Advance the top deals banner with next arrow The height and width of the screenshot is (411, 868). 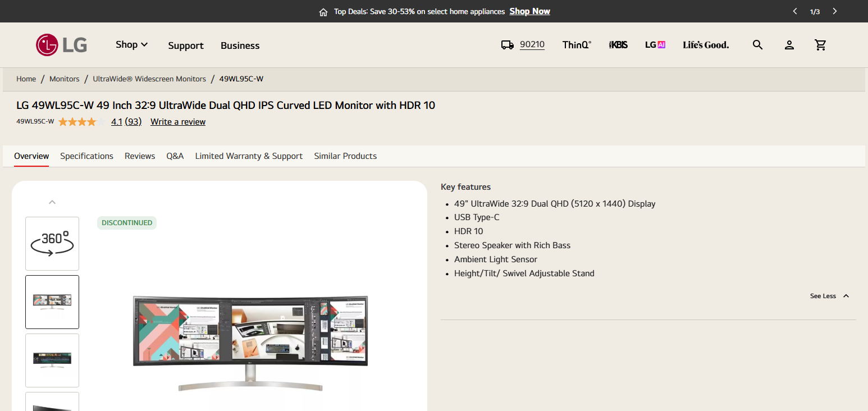(835, 11)
